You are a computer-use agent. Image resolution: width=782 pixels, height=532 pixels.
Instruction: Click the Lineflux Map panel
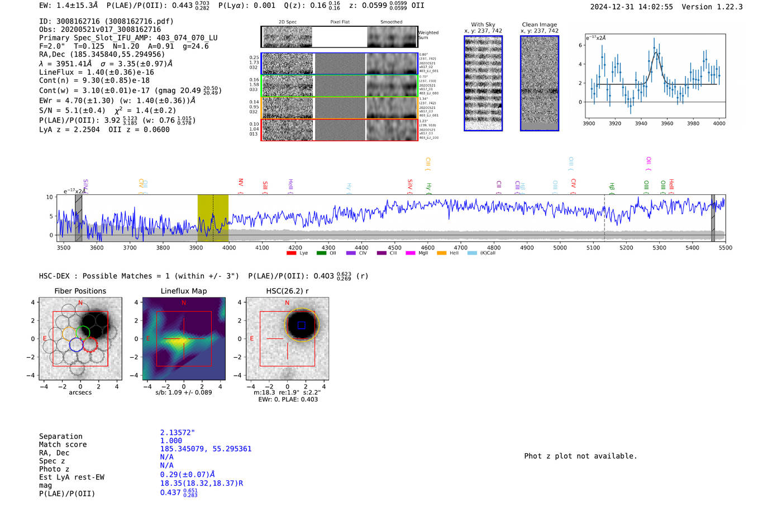click(184, 339)
